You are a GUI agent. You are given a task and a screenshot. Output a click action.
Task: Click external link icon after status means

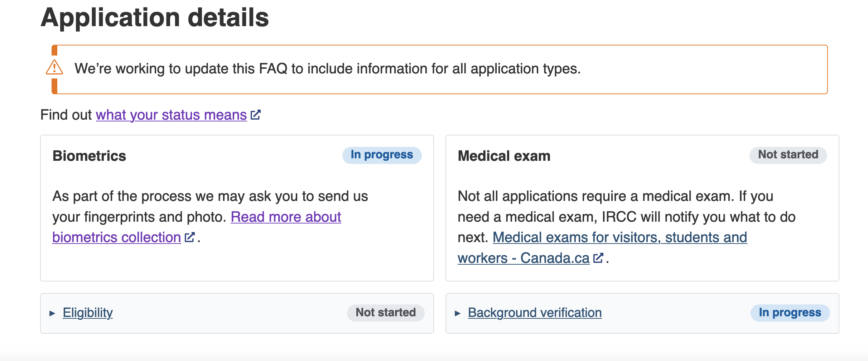(255, 115)
